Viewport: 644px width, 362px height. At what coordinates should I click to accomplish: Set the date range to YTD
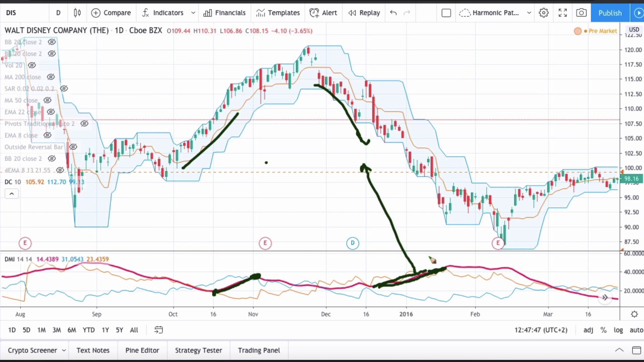pyautogui.click(x=89, y=330)
